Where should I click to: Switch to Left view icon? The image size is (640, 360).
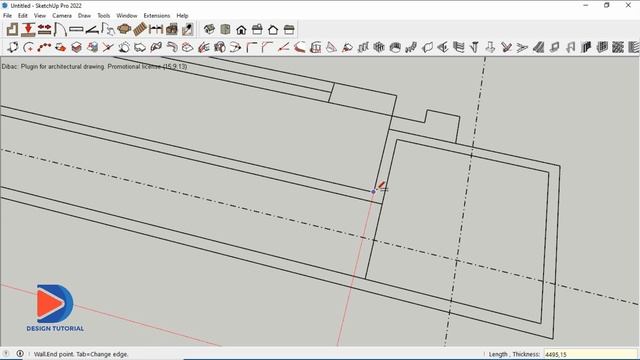pyautogui.click(x=289, y=29)
